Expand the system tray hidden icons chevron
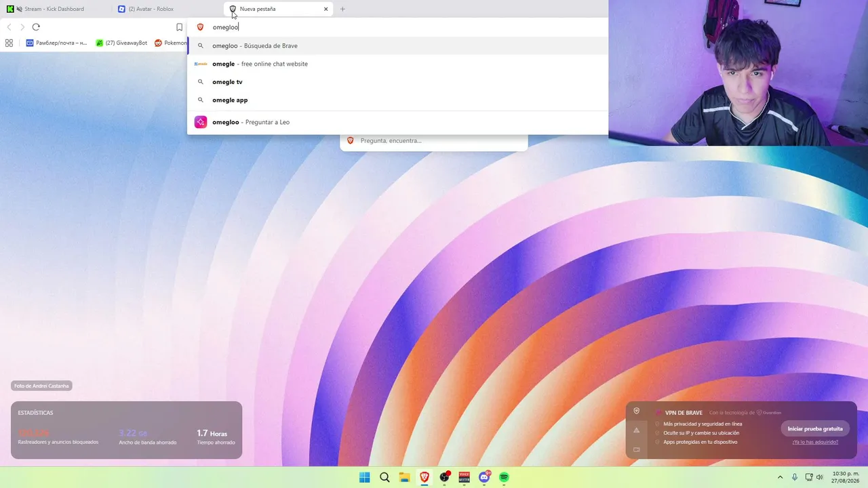 tap(780, 477)
